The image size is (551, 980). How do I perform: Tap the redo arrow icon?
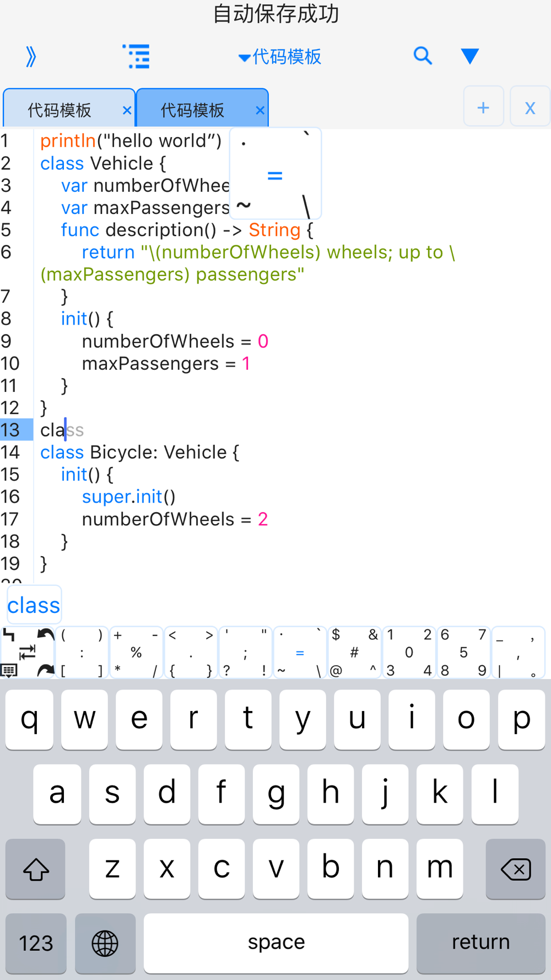45,670
